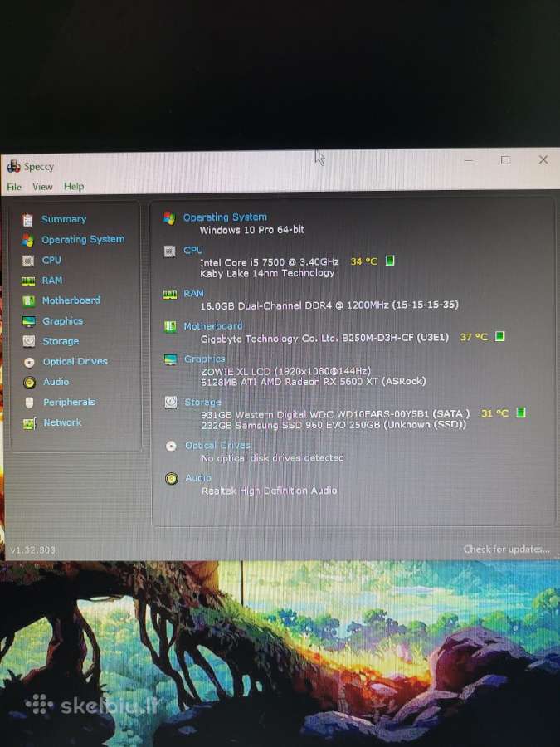Click the Graphics monitor icon in sidebar
560x747 pixels.
(28, 321)
